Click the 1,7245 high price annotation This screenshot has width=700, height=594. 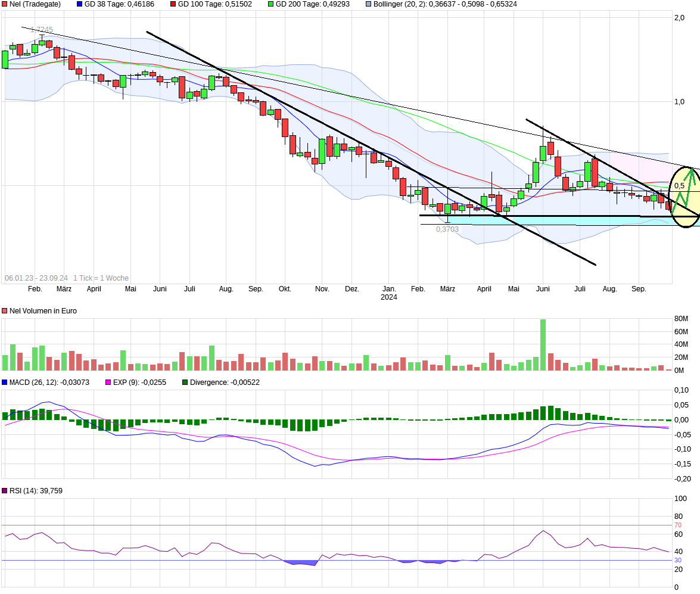[x=42, y=29]
